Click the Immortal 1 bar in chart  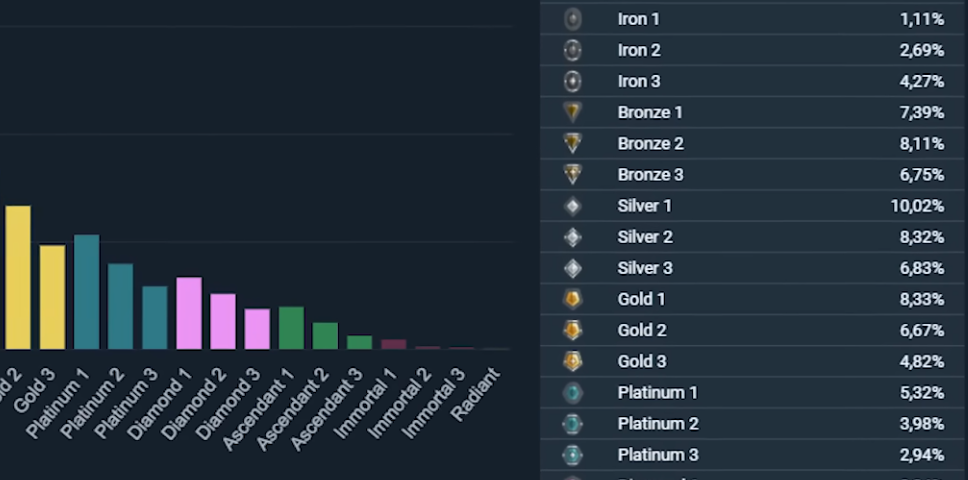(x=394, y=344)
